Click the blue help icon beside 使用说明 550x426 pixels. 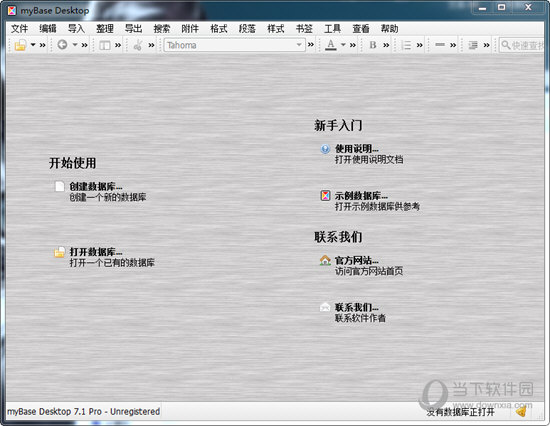[x=325, y=149]
